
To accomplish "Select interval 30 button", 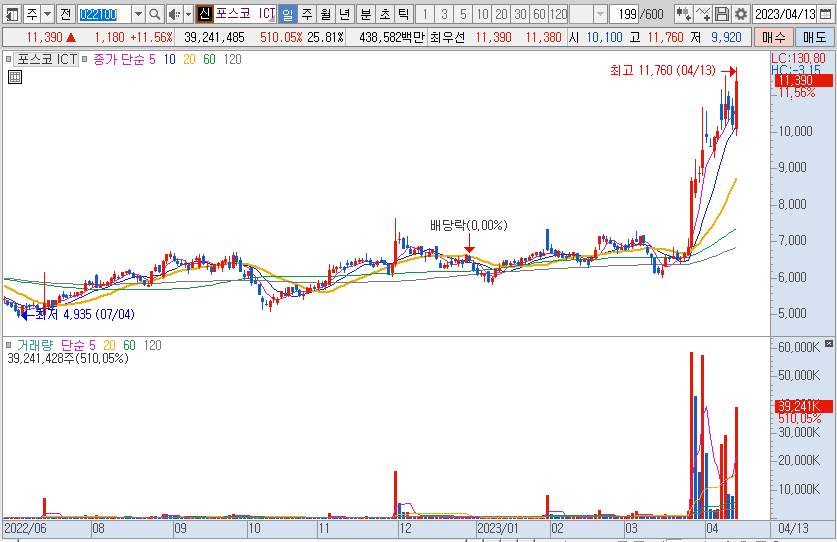I will (520, 14).
